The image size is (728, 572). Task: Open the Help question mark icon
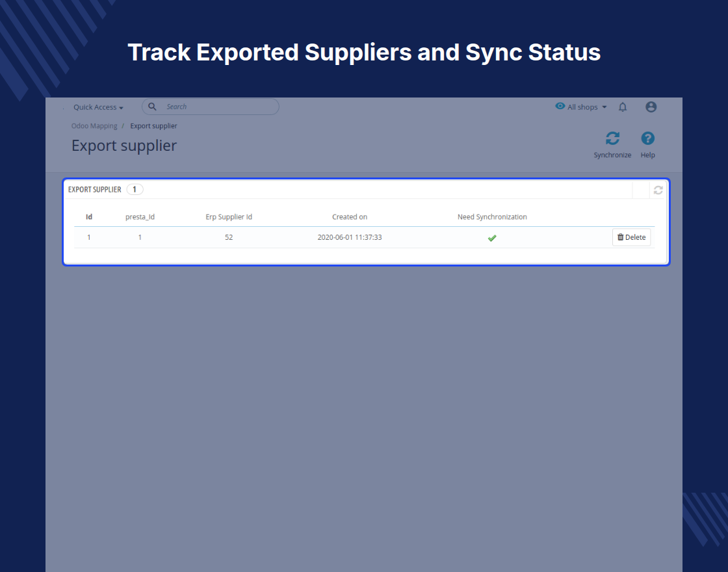point(647,138)
